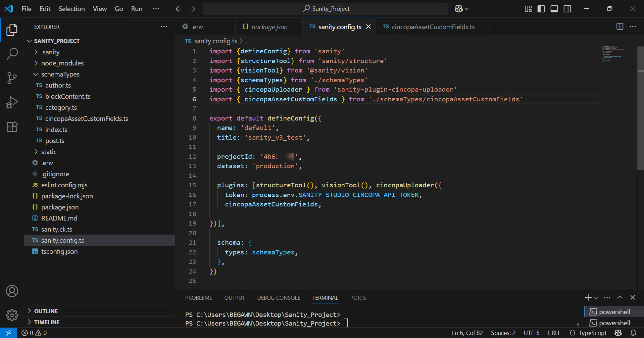Toggle secondary side bar visibility

(567, 9)
